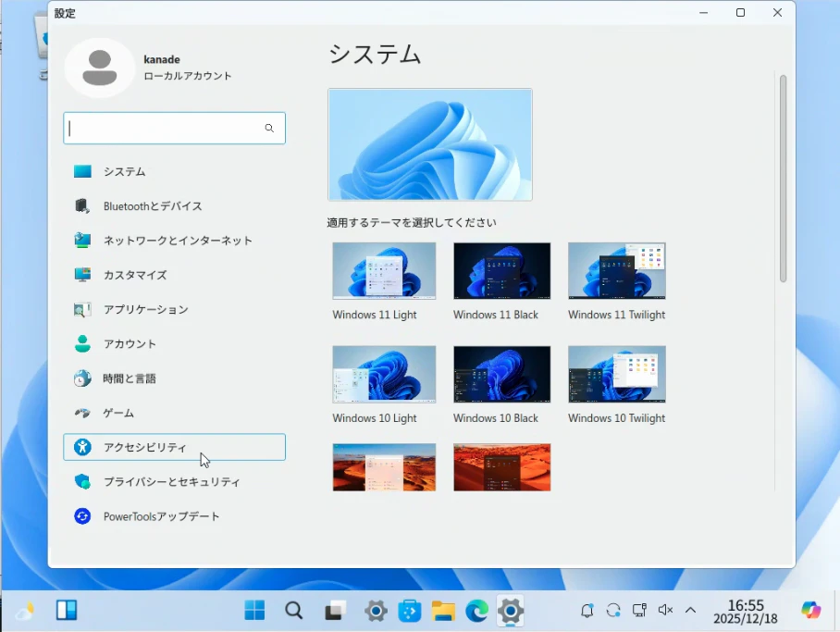Open the 時間と言語 clock icon

82,378
